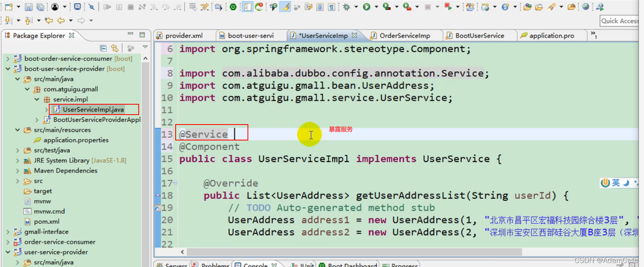Viewport: 644px width, 267px height.
Task: Expand the boot-order-service-consumer project
Action: (x=8, y=58)
